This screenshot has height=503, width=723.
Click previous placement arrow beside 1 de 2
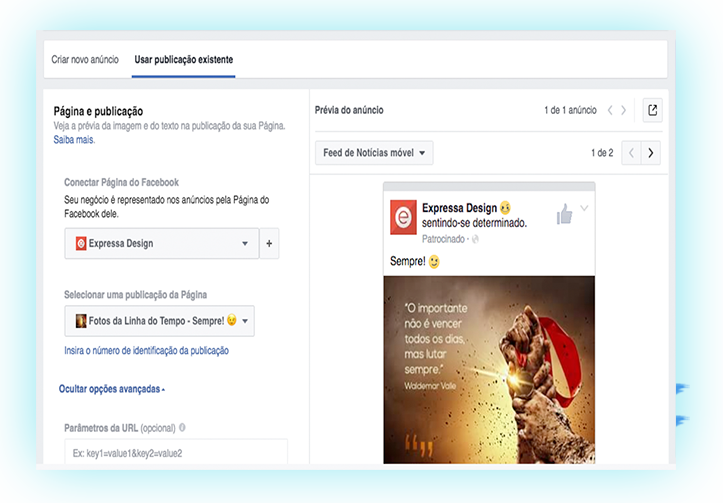tap(631, 153)
